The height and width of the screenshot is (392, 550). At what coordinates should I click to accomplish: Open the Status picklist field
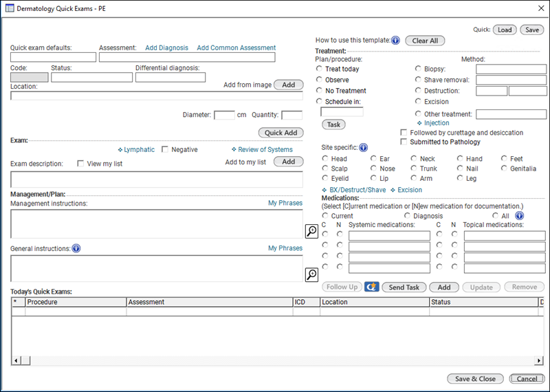coord(91,77)
